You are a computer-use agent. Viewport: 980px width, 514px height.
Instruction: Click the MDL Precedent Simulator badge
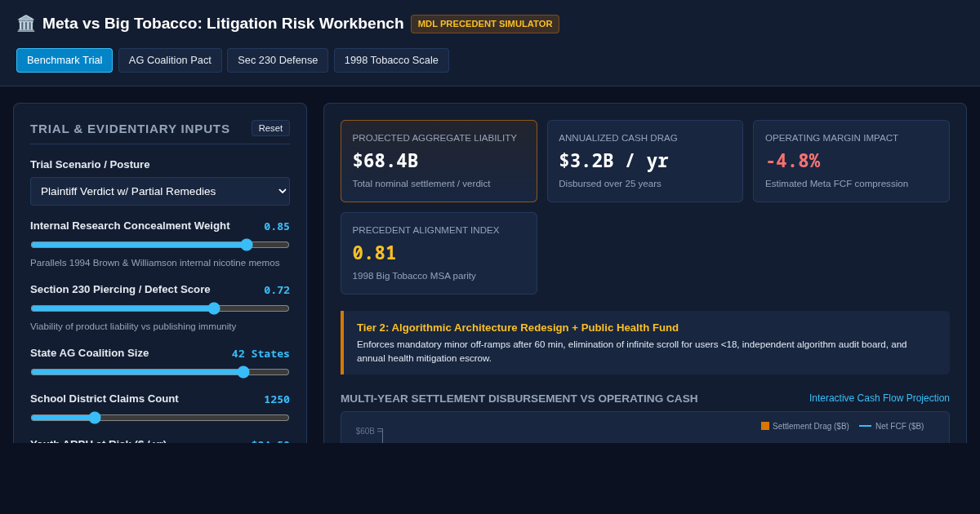(485, 24)
